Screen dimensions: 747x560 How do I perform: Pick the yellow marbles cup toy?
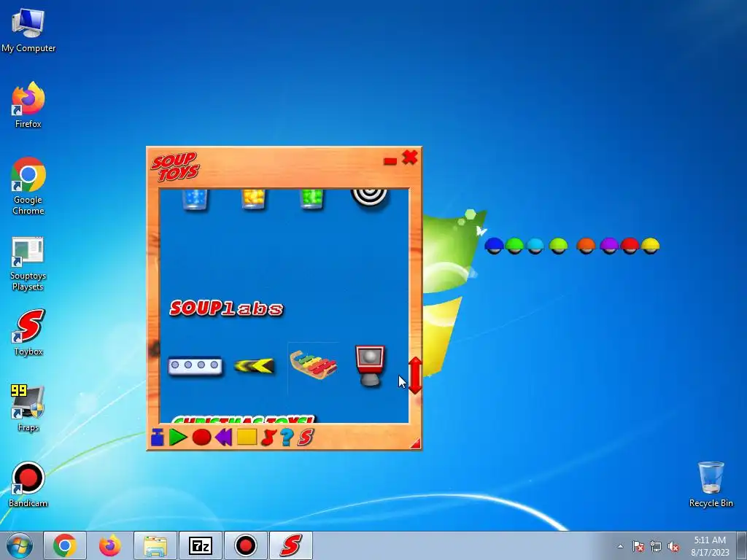253,199
